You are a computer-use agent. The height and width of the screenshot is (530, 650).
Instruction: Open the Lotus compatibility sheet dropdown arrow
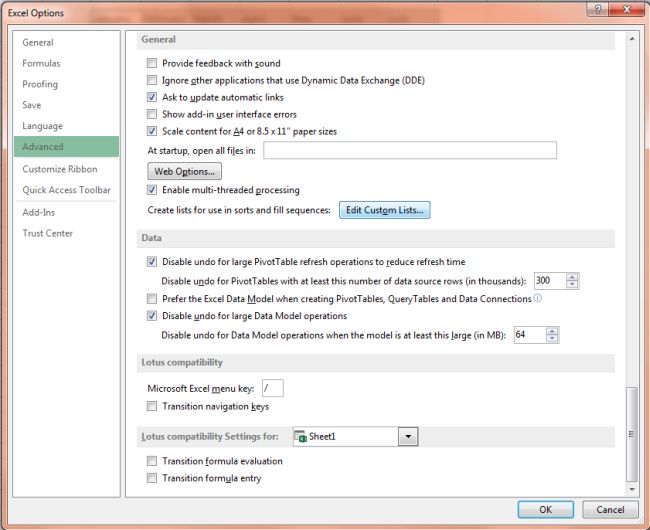click(x=408, y=436)
